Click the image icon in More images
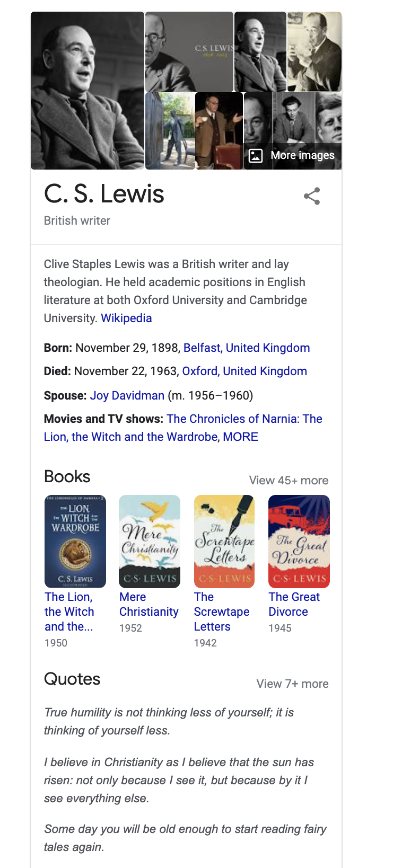Image resolution: width=402 pixels, height=868 pixels. tap(256, 155)
